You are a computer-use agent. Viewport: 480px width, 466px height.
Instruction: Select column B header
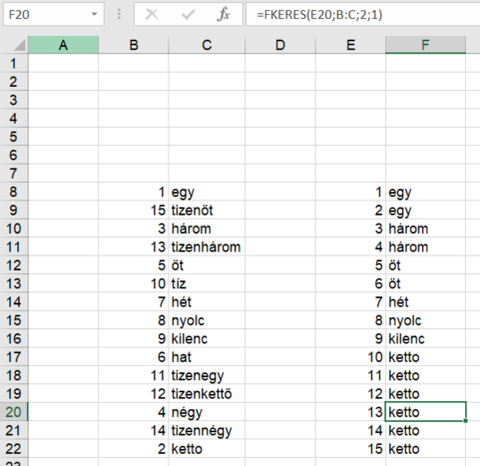(134, 45)
